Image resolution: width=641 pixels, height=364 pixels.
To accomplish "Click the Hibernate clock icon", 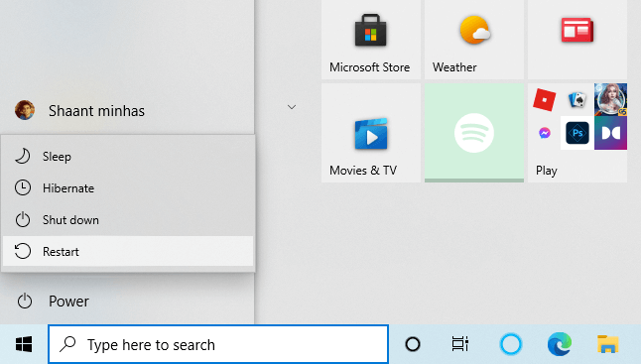I will pyautogui.click(x=23, y=187).
